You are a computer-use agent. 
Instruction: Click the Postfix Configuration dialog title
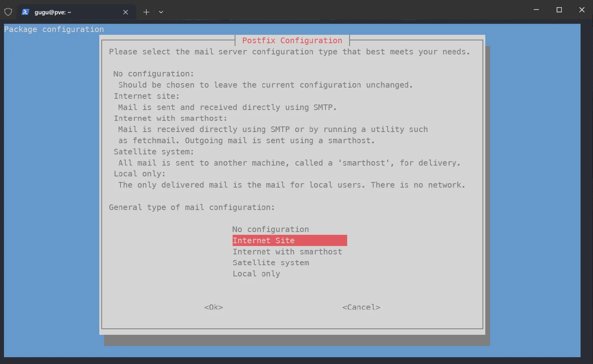click(292, 40)
